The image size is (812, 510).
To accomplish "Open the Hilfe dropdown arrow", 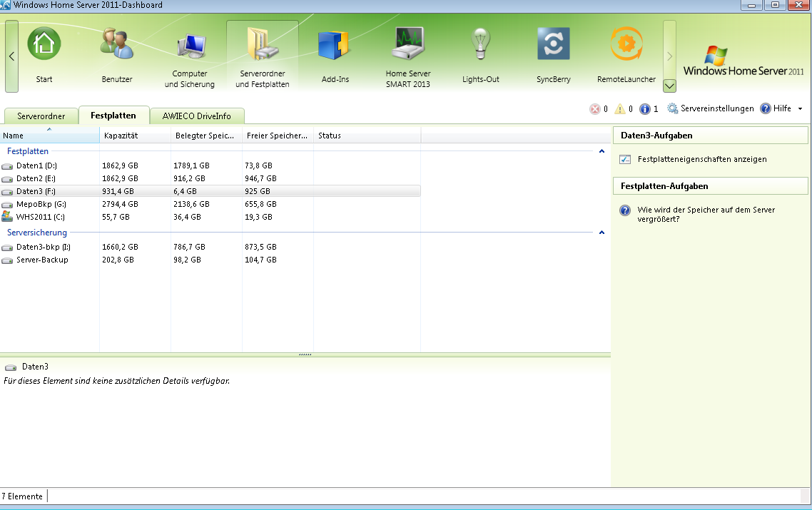I will click(800, 108).
